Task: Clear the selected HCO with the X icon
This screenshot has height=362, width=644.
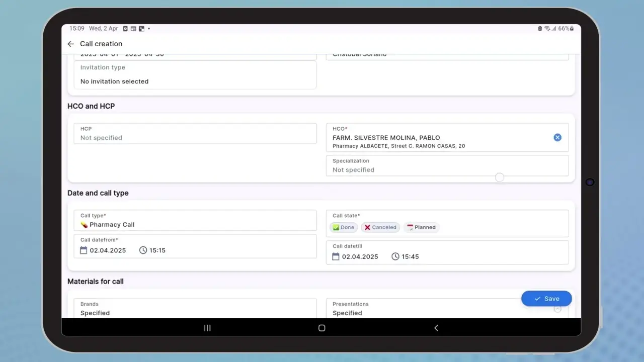Action: [x=557, y=137]
